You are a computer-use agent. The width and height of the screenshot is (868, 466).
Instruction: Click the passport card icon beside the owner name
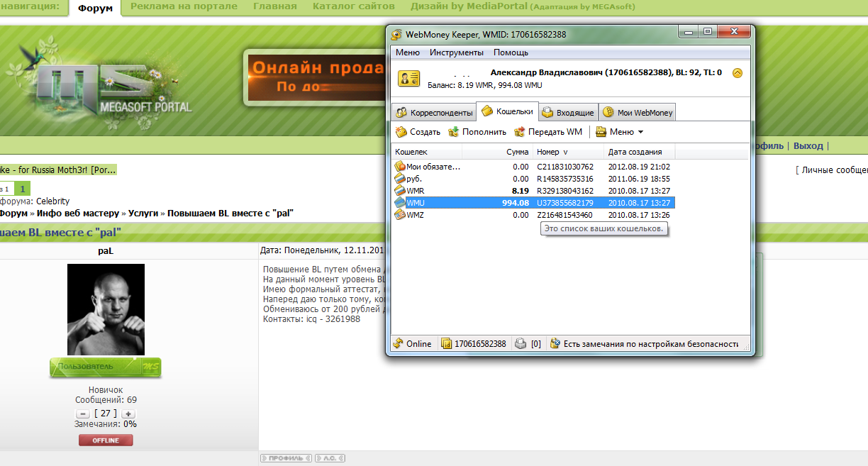(x=408, y=78)
